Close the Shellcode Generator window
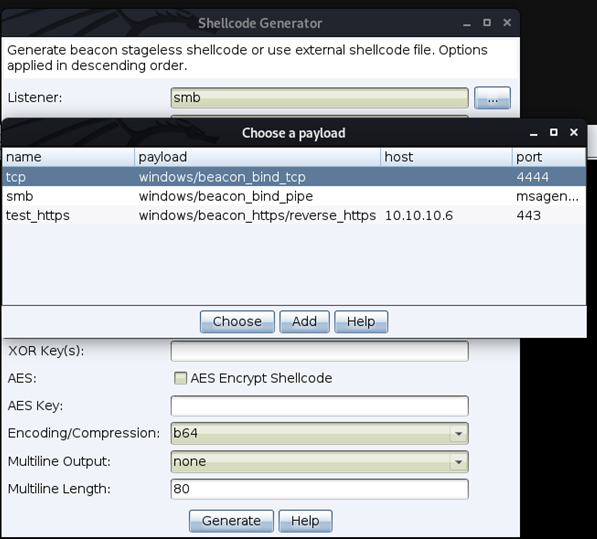 (x=507, y=22)
